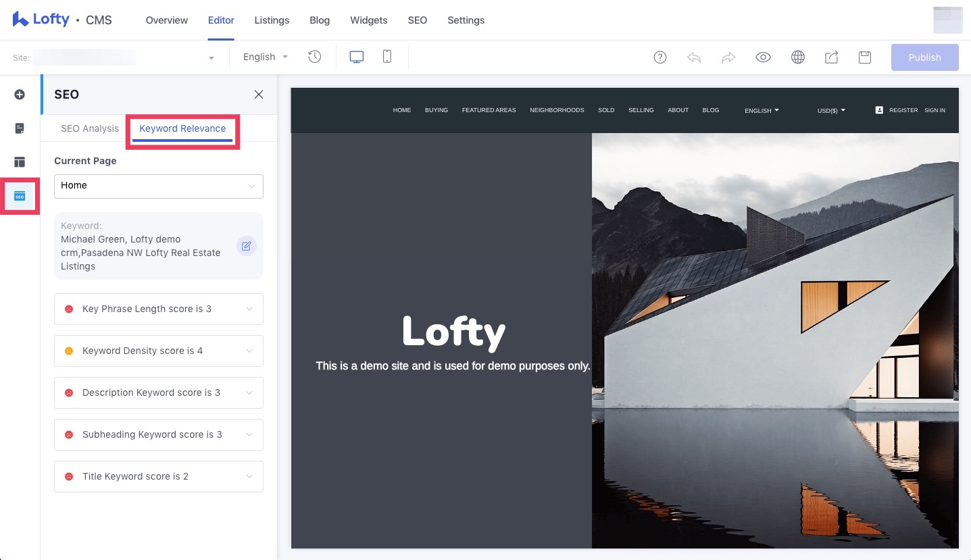Screen dimensions: 971x560
Task: Select the SEO sidebar icon
Action: [20, 197]
